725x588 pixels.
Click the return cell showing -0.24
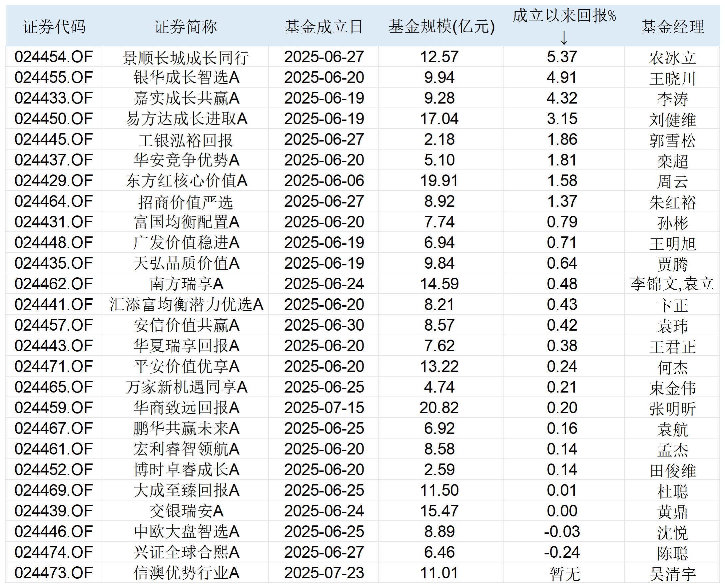coord(562,552)
